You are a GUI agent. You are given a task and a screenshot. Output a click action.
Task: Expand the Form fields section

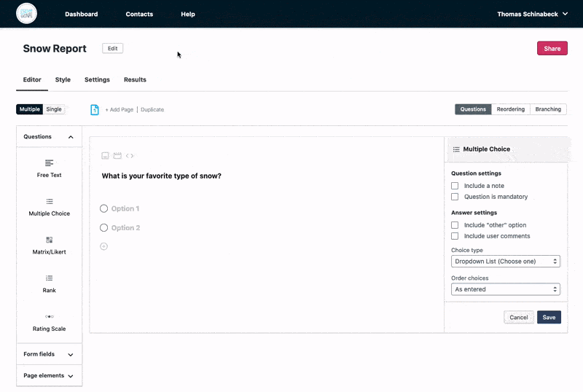click(49, 354)
